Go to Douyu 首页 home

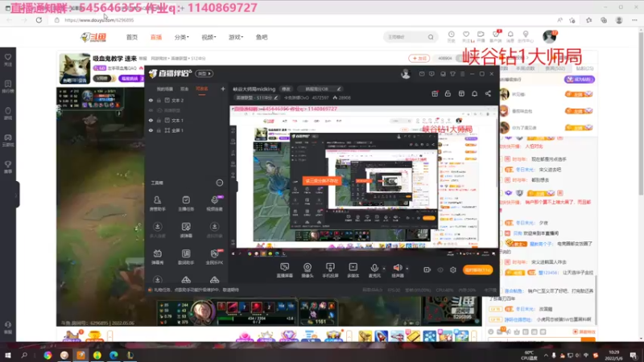tap(132, 37)
